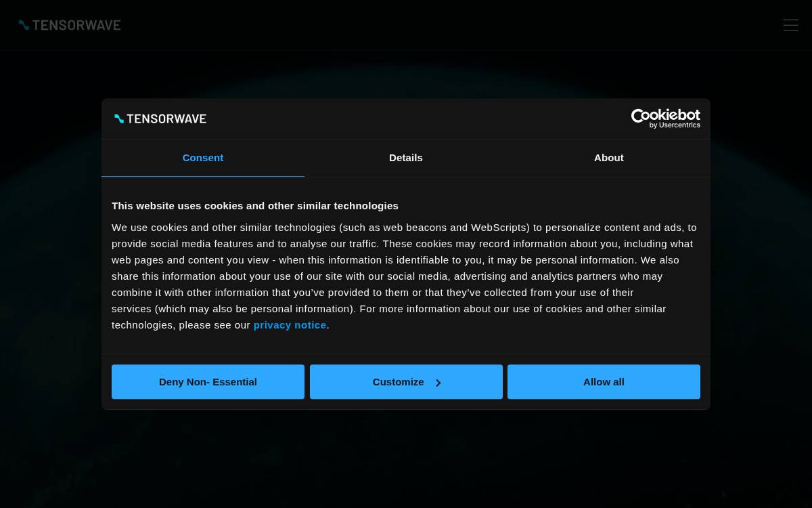Click the cookie notice heading text
The image size is (812, 508).
[255, 206]
